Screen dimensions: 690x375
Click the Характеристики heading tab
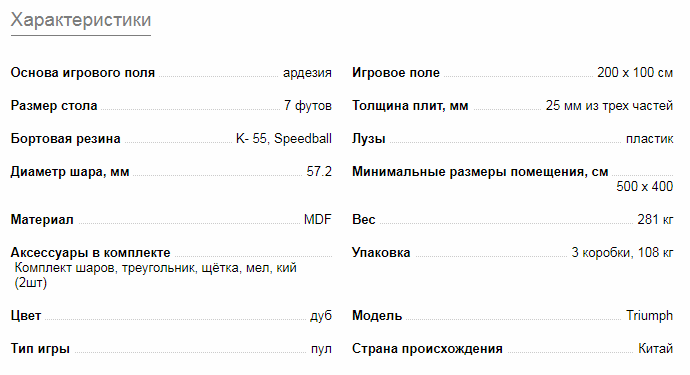tap(81, 20)
